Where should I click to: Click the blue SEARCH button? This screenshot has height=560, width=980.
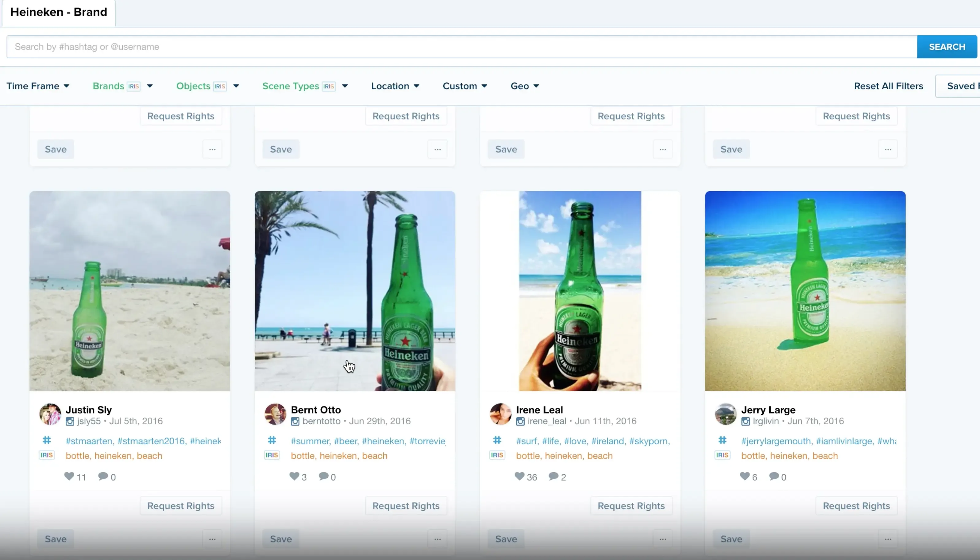pyautogui.click(x=947, y=47)
